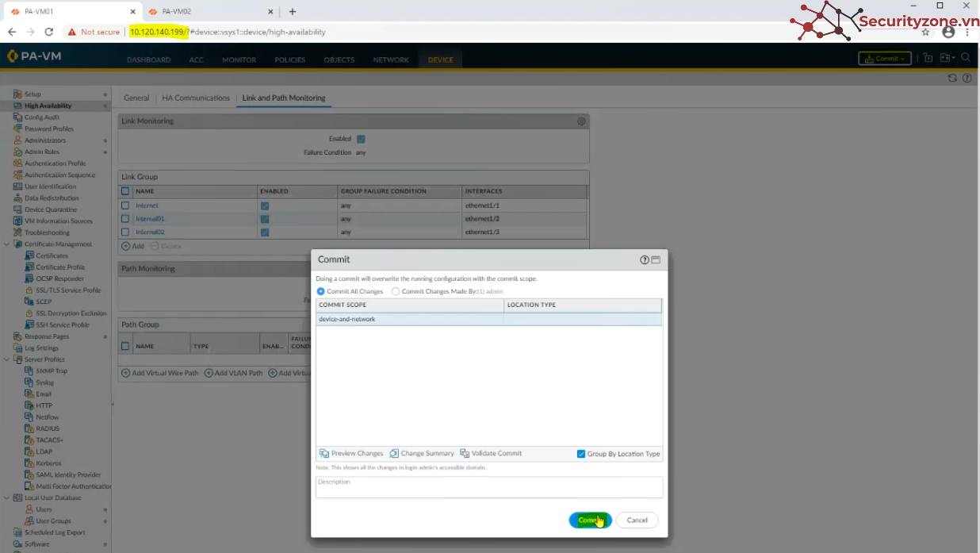Select the Data Redistribution icon
The height and width of the screenshot is (553, 980).
[x=17, y=198]
